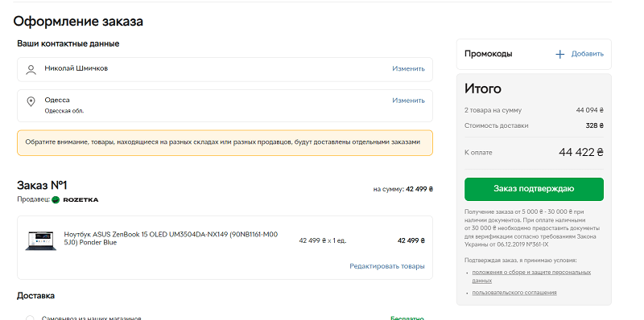Open Редактировать товары link
The image size is (644, 320).
387,266
